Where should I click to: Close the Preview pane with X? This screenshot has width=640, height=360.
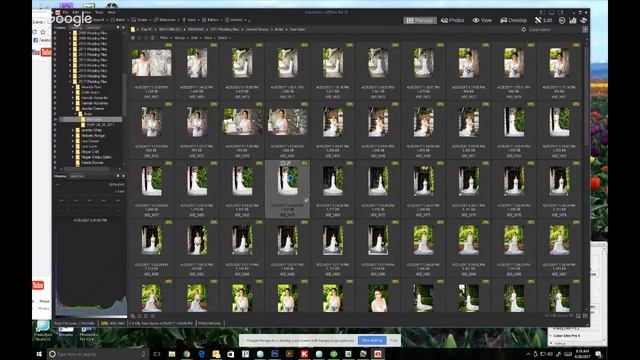pyautogui.click(x=123, y=176)
